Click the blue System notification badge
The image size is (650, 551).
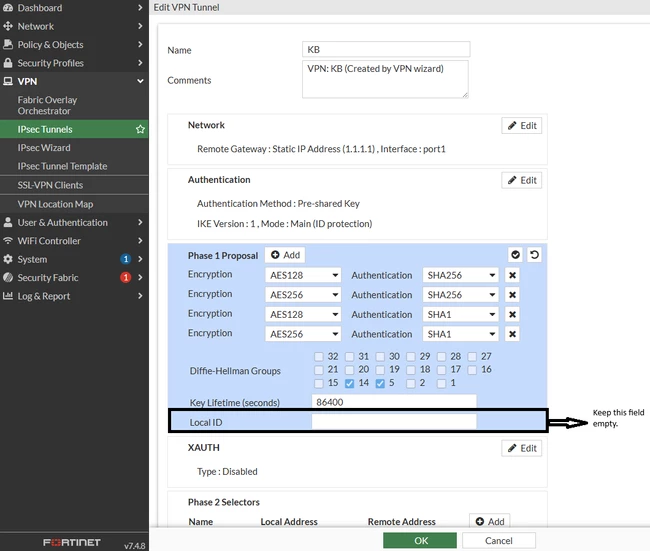[x=126, y=259]
